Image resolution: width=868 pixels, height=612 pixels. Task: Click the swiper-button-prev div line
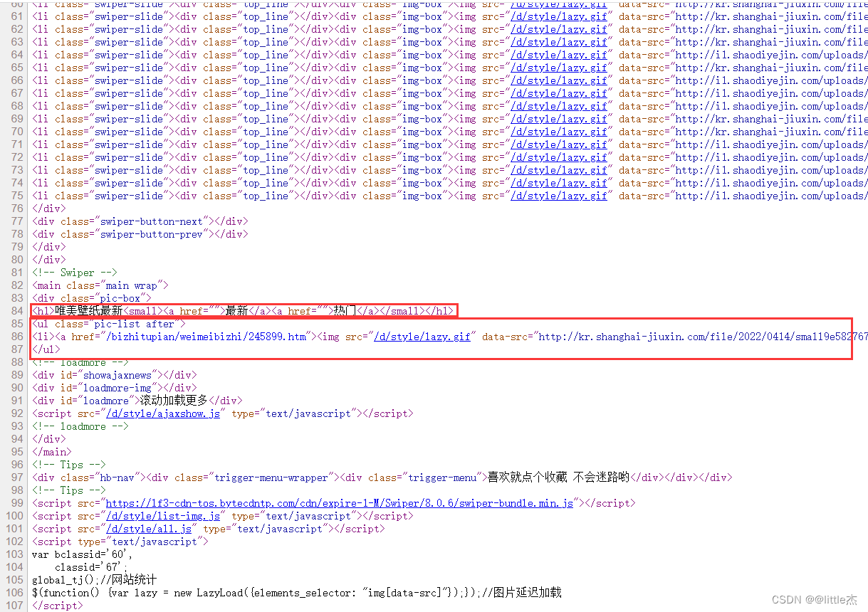140,234
